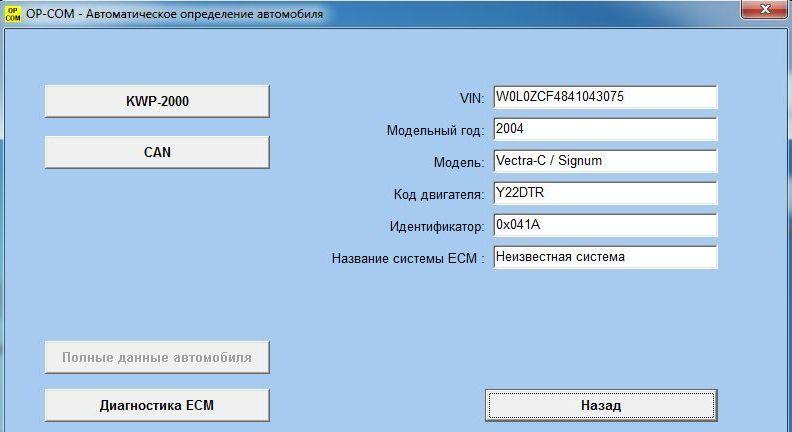The width and height of the screenshot is (792, 432).
Task: Click the window title Автоматическое определение автомобиля
Action: point(204,14)
